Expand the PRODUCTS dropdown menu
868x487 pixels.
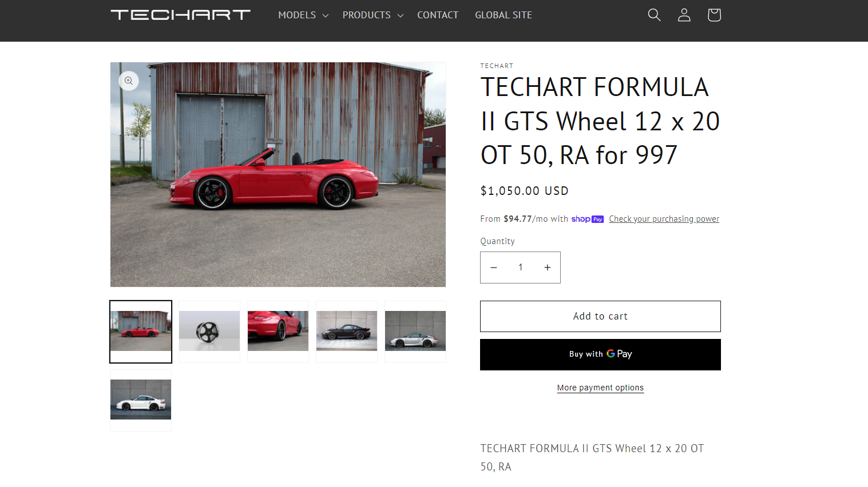(x=373, y=15)
